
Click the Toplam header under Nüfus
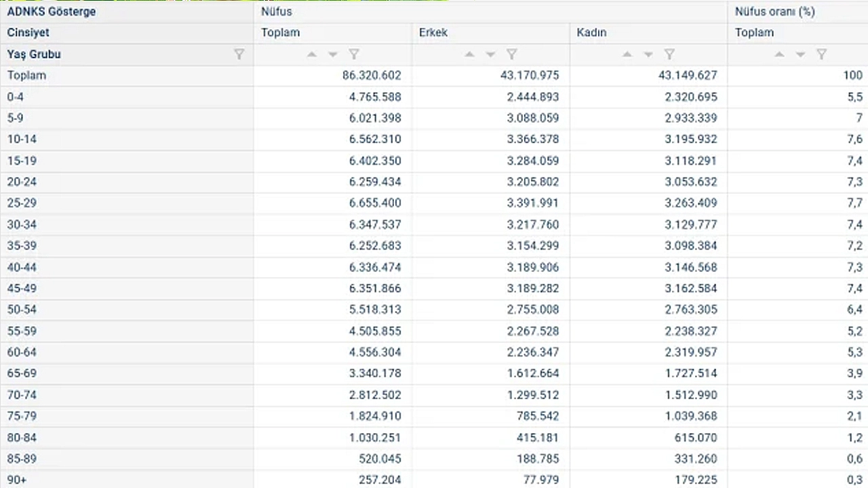pyautogui.click(x=280, y=33)
